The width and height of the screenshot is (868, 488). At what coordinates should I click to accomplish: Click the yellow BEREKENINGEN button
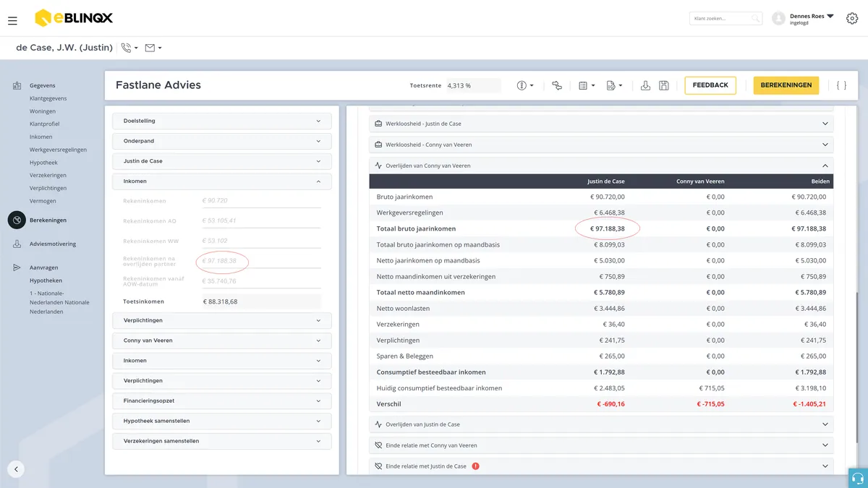tap(786, 85)
